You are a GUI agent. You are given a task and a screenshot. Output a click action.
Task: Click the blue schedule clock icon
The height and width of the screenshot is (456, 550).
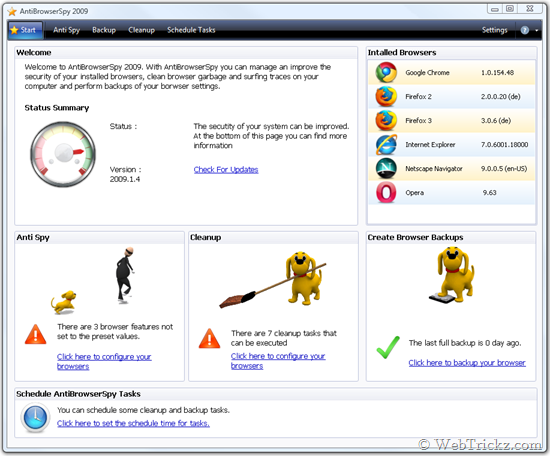click(35, 417)
